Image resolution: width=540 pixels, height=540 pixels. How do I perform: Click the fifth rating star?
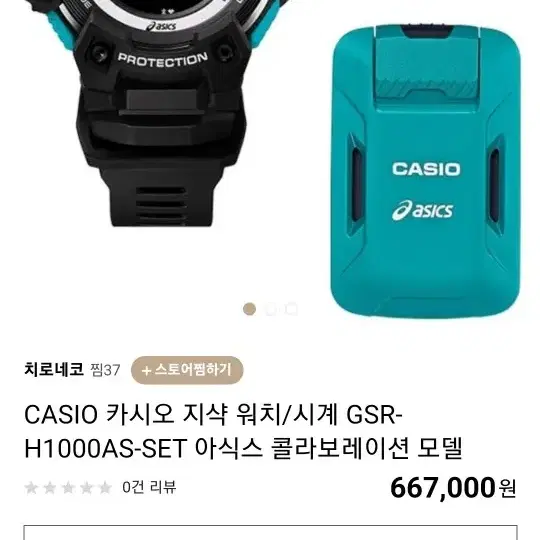pos(105,488)
